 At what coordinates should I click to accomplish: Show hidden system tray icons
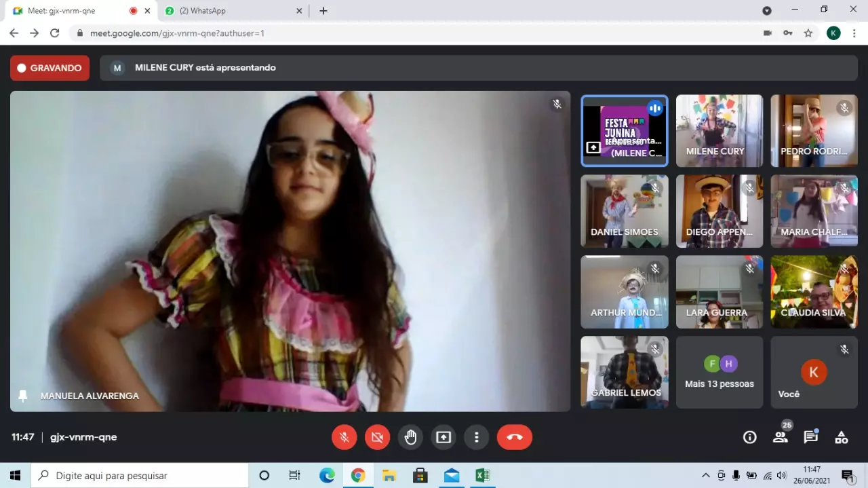(705, 475)
